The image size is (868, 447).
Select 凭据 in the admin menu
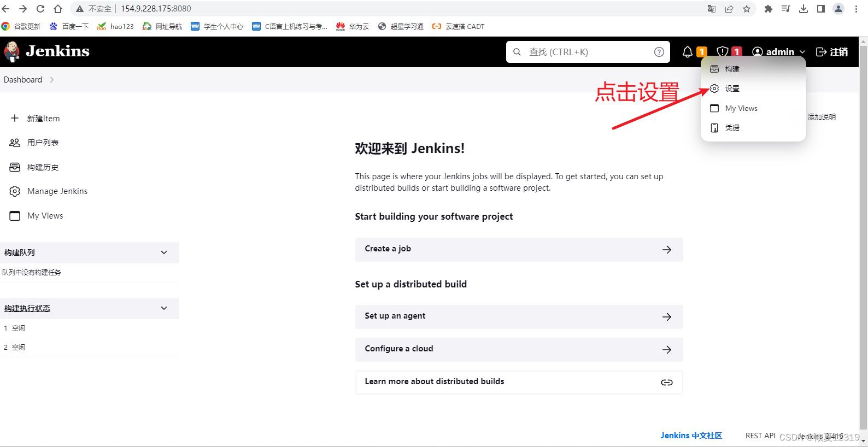(753, 128)
